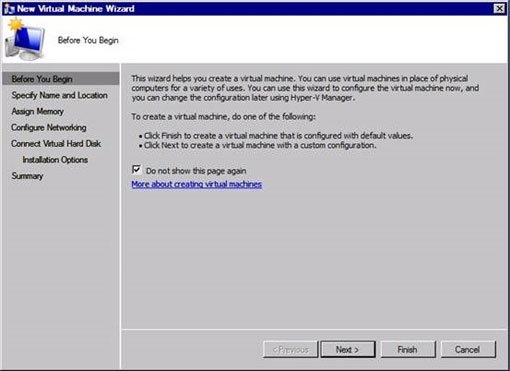
Task: Click the "To create a virtual machine" instruction text
Action: (223, 117)
